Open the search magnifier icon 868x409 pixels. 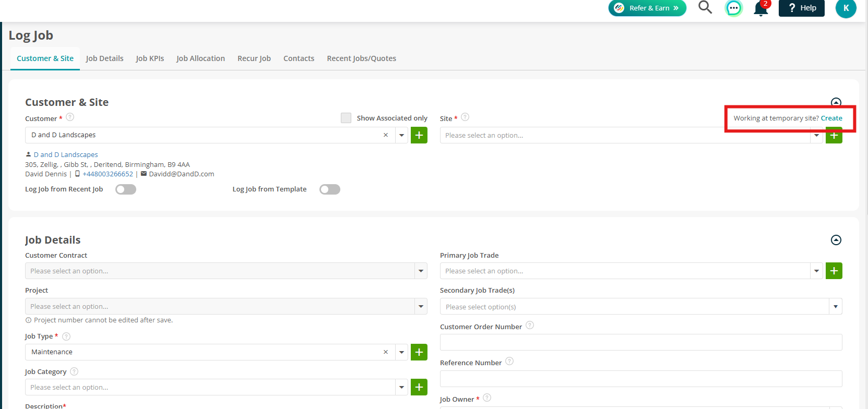pos(705,7)
